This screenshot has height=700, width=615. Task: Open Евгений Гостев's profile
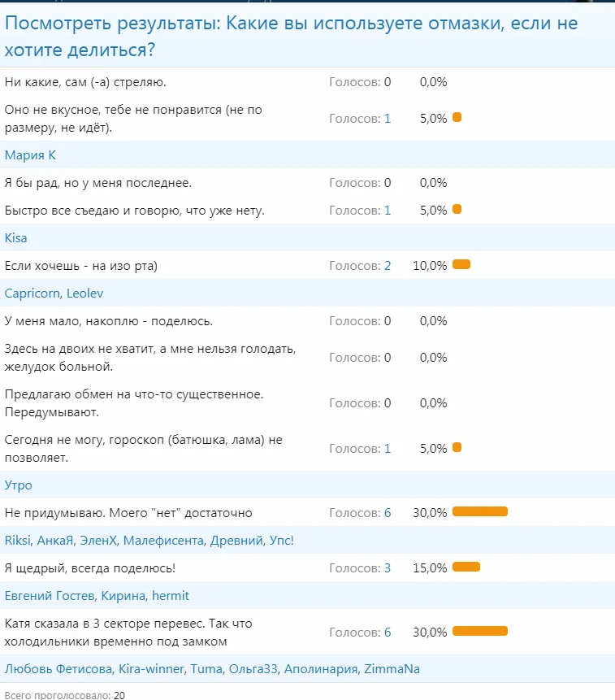[x=49, y=596]
